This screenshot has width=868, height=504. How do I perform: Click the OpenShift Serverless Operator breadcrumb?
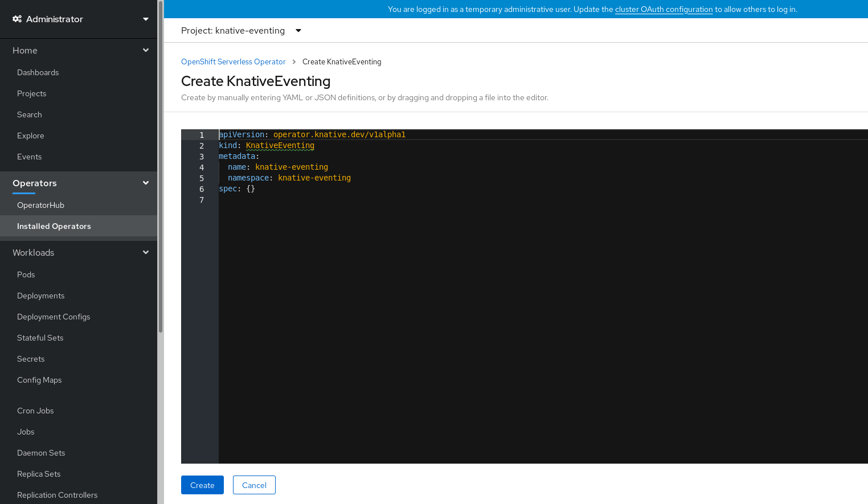(233, 62)
